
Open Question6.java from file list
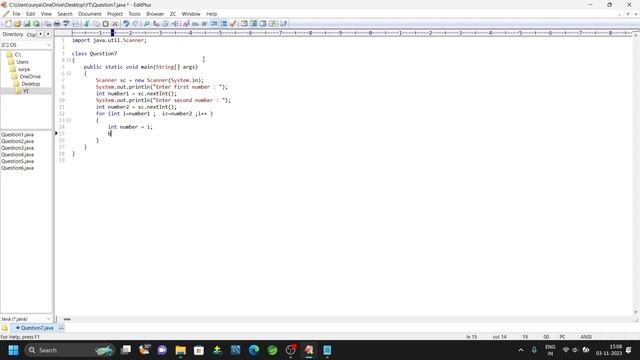pyautogui.click(x=18, y=168)
